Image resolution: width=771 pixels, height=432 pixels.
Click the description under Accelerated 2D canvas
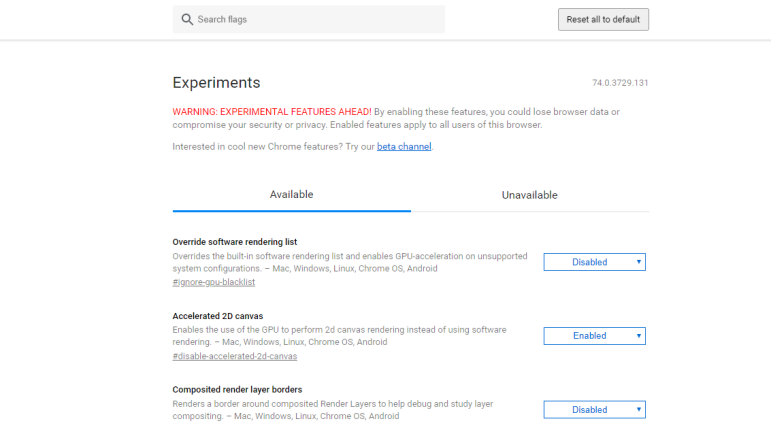pyautogui.click(x=339, y=336)
